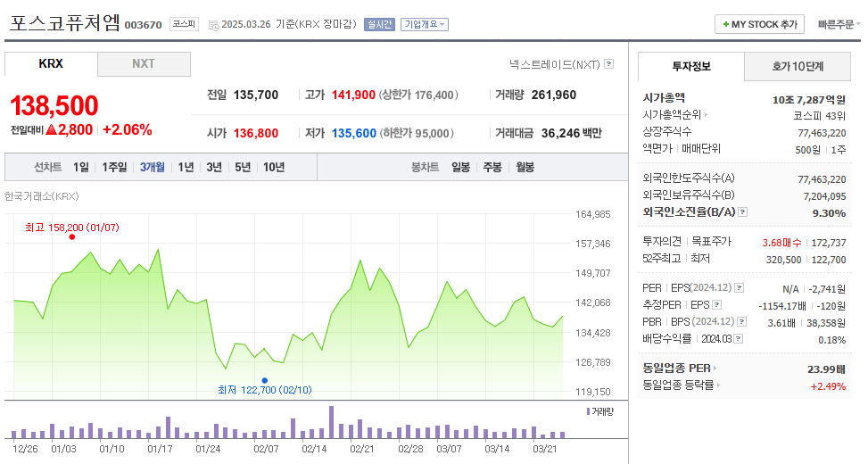This screenshot has height=464, width=868.
Task: Click the 저가 value 135,600
Action: tap(354, 134)
